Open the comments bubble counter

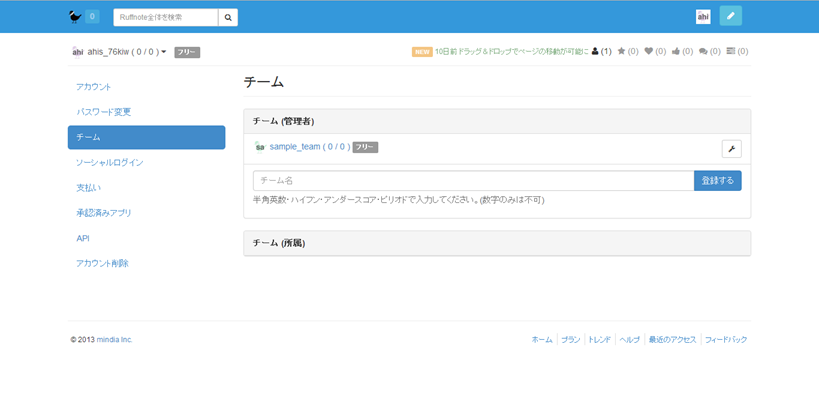pos(703,51)
